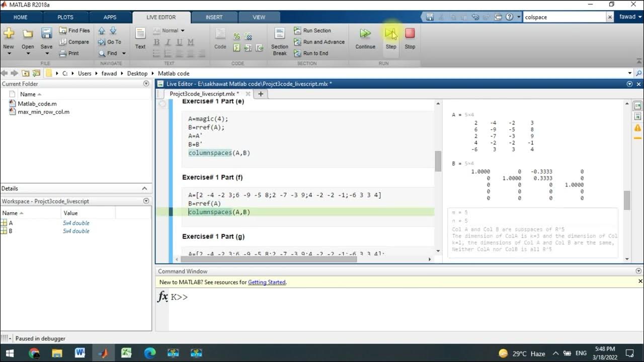Click the Step debug button
Viewport: 644px width, 362px height.
click(x=391, y=39)
